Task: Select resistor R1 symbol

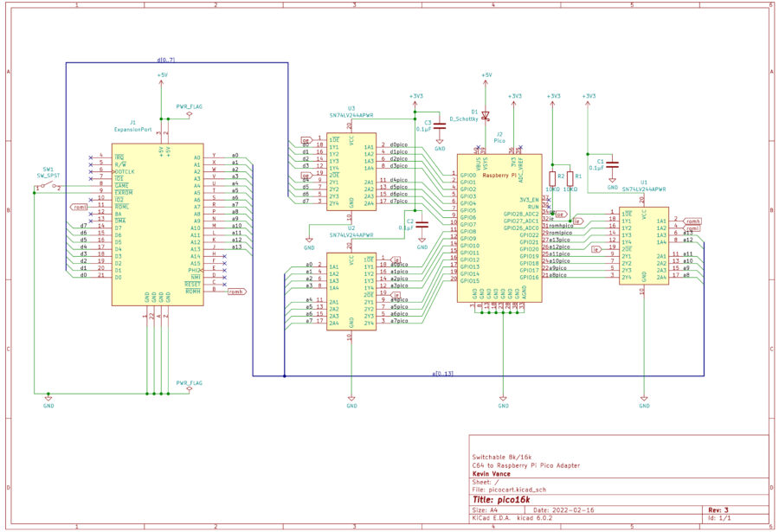Action: 570,179
